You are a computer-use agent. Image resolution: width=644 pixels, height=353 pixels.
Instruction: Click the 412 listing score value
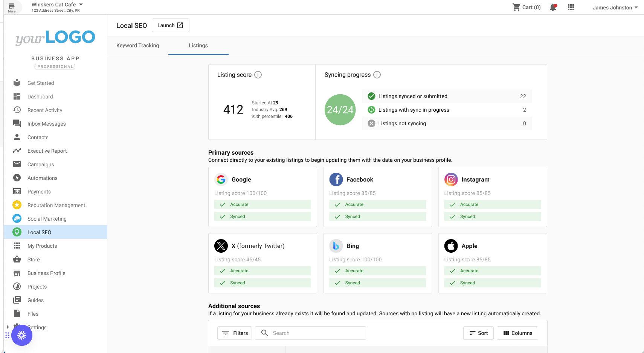click(x=233, y=109)
